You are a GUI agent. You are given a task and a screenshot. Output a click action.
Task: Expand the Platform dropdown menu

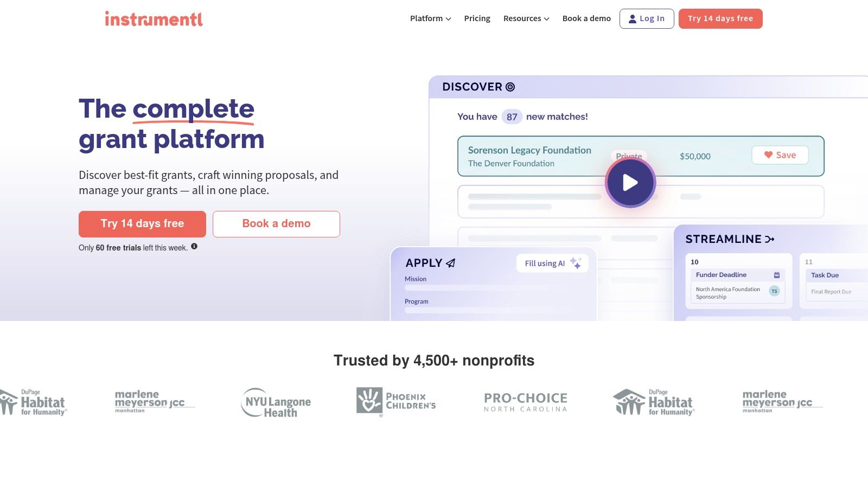430,18
